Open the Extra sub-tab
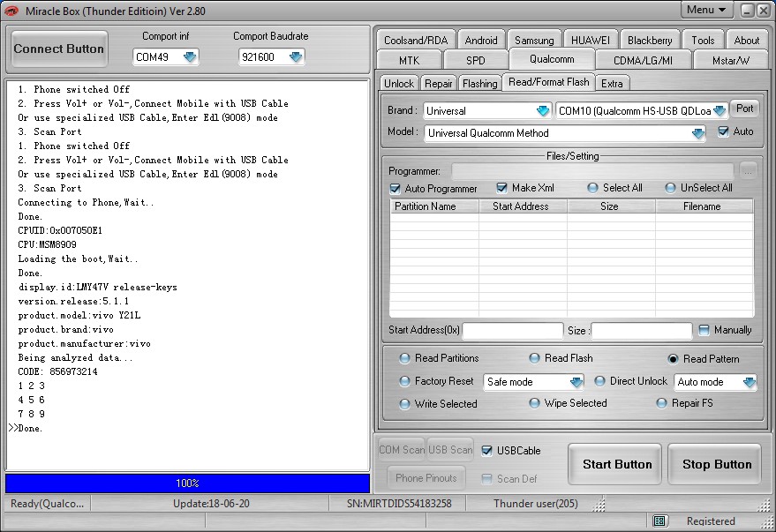Screen dimensions: 776x532 tap(612, 83)
